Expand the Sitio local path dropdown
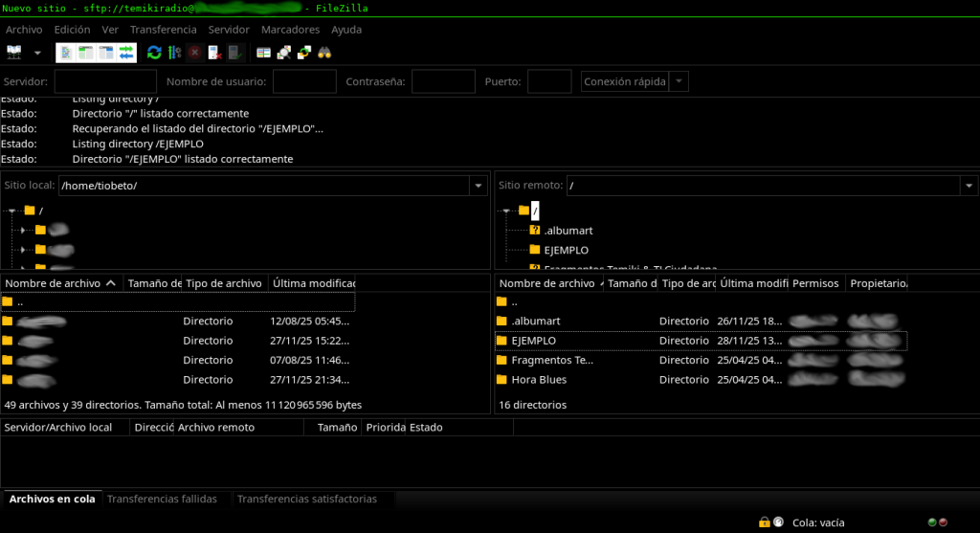Viewport: 980px width, 533px height. coord(478,186)
